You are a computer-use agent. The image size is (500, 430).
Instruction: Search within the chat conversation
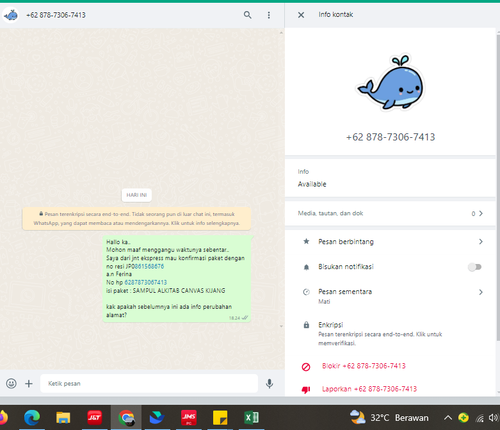tap(247, 15)
